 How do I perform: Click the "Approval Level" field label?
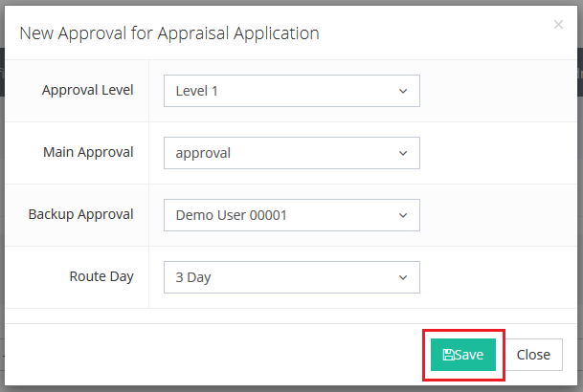[x=88, y=90]
